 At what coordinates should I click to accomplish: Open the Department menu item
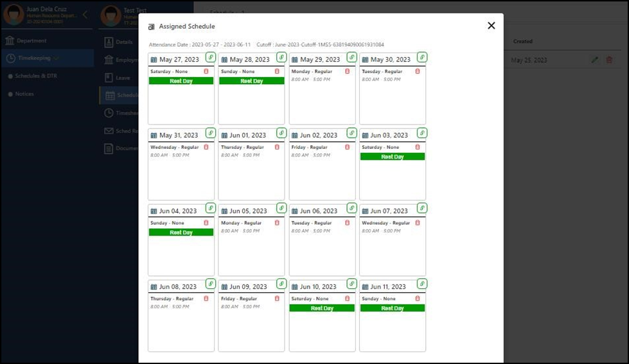[31, 41]
